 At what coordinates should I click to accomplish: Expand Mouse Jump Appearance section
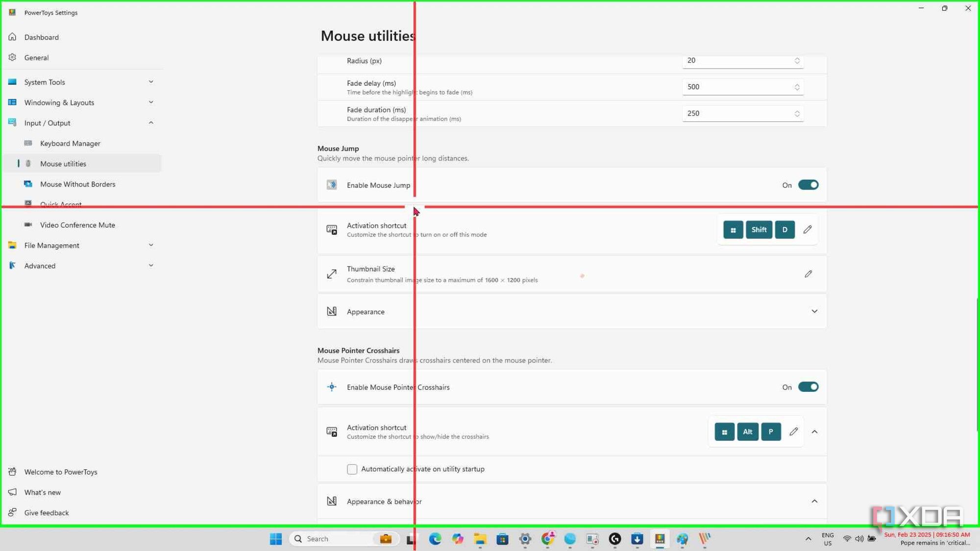(814, 311)
